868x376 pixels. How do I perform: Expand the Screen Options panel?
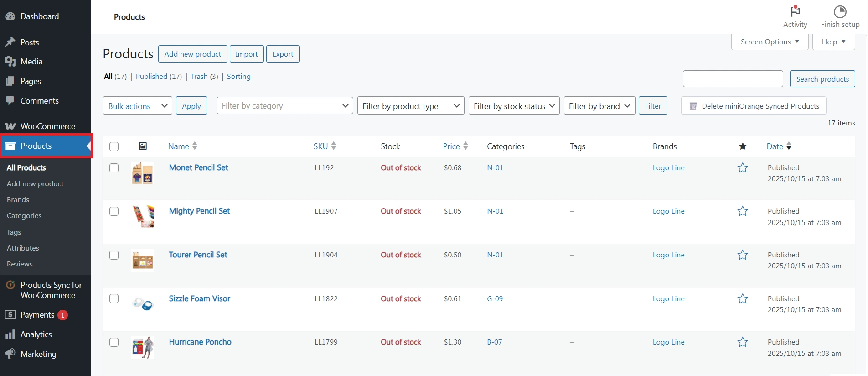(x=770, y=42)
